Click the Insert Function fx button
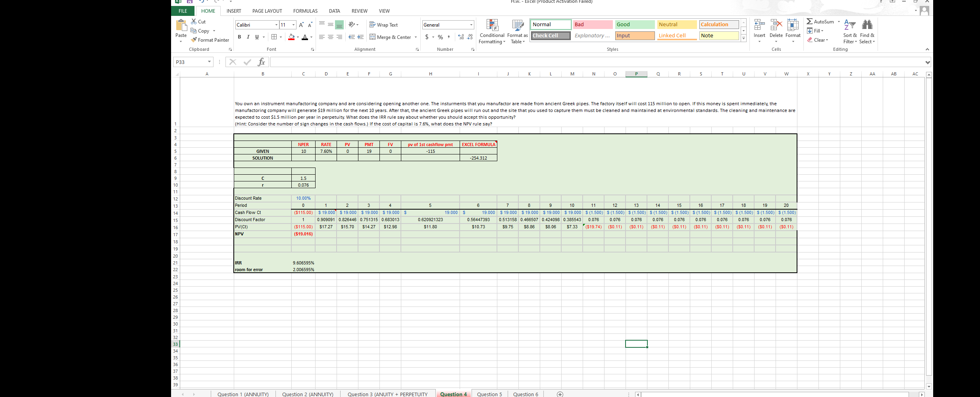The image size is (980, 397). point(261,62)
